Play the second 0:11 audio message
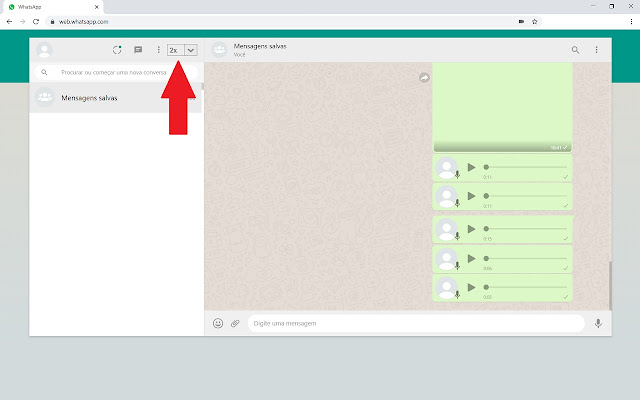The image size is (640, 400). 471,196
